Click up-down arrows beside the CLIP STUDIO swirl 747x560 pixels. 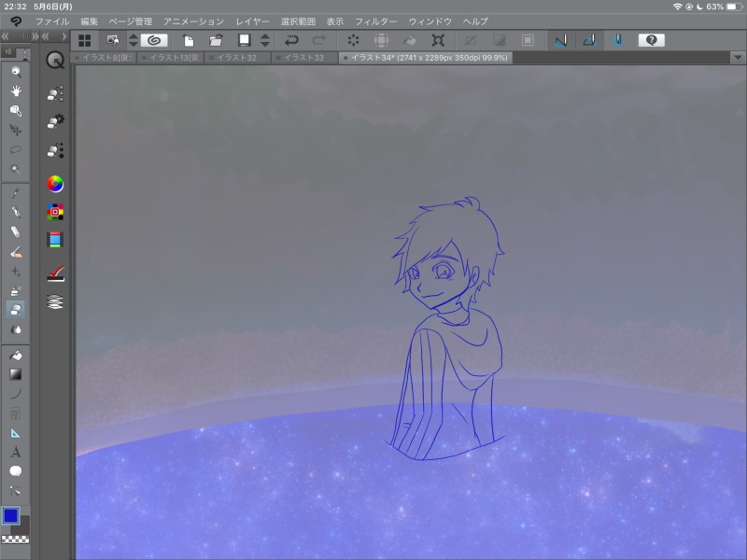[134, 40]
